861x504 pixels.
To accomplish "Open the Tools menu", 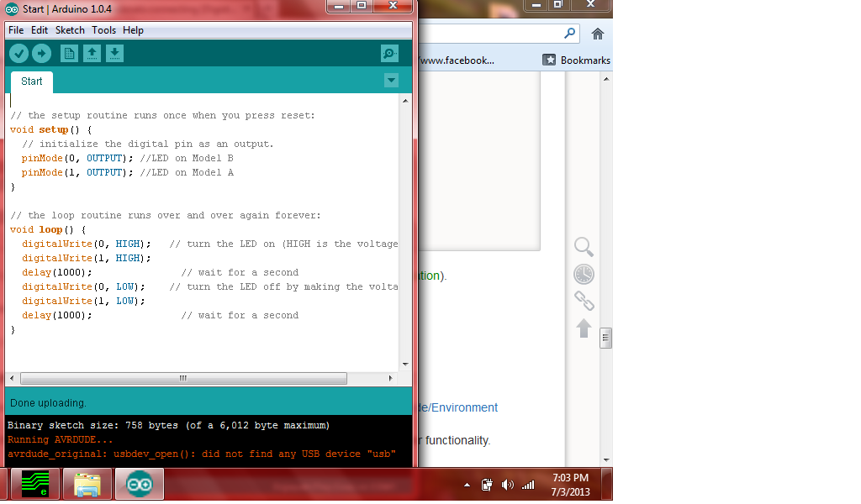I will click(x=103, y=30).
